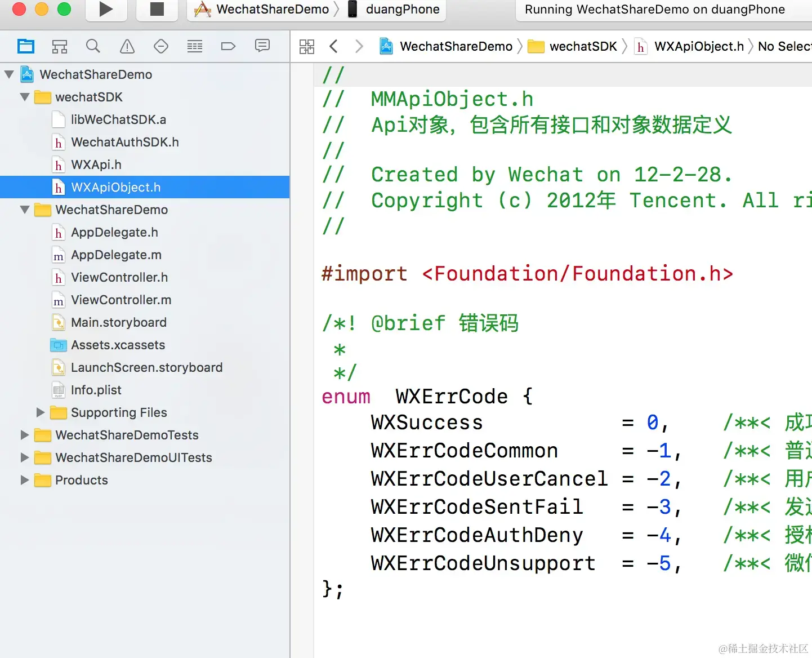The image size is (812, 658).
Task: Click WechatShareDemo in the jump bar
Action: click(x=446, y=46)
